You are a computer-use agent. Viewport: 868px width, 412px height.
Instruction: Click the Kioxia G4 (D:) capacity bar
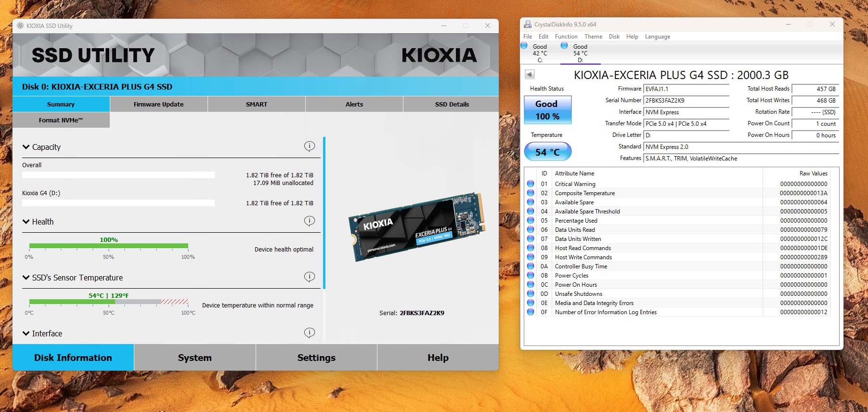[x=118, y=203]
